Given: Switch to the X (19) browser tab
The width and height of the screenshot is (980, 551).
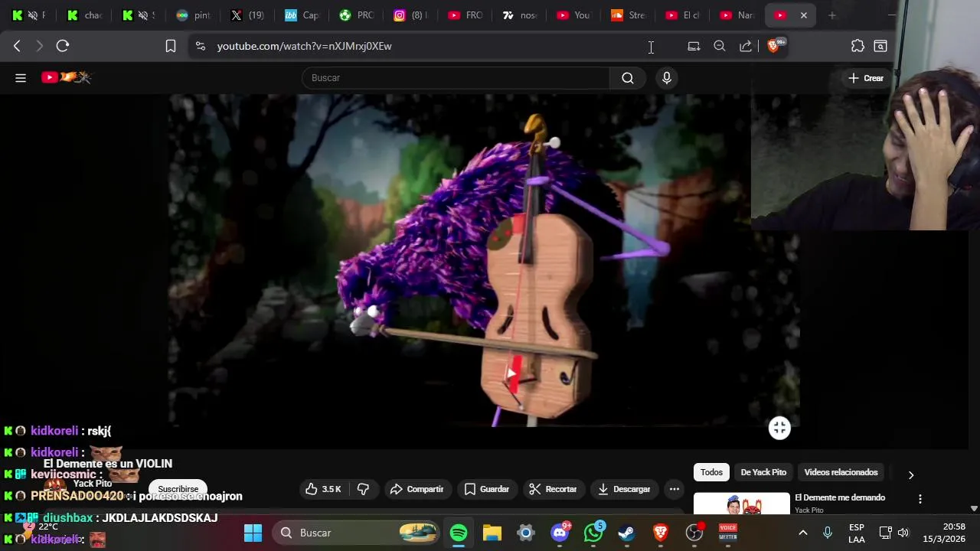Looking at the screenshot, I should pos(247,15).
